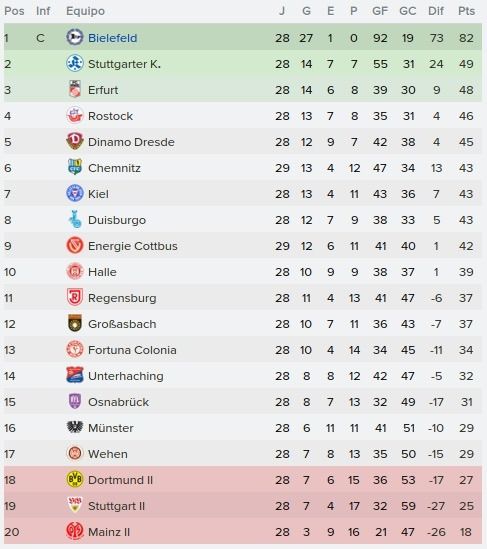
Task: Select the Regensburg shield icon
Action: pos(75,297)
